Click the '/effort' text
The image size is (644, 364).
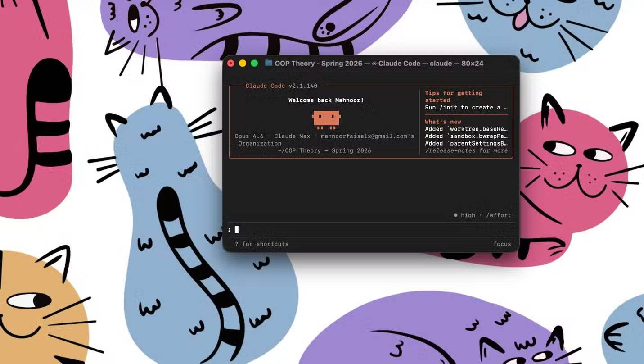pos(499,215)
